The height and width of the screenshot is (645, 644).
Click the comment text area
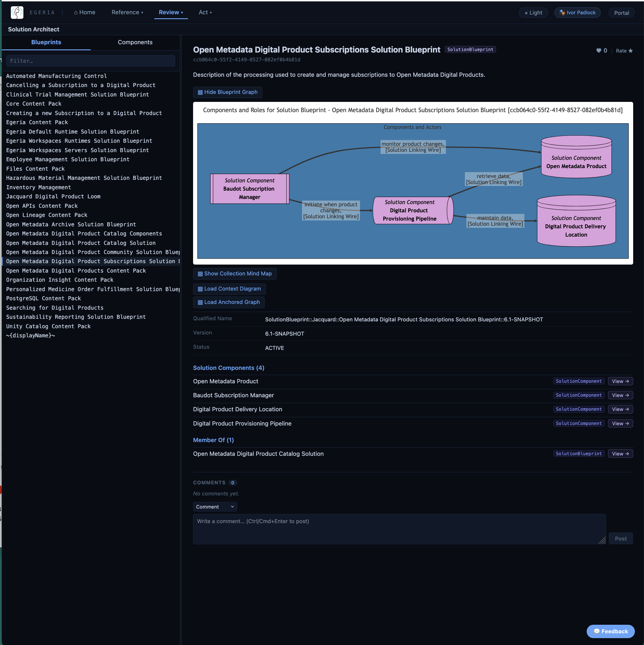point(399,529)
